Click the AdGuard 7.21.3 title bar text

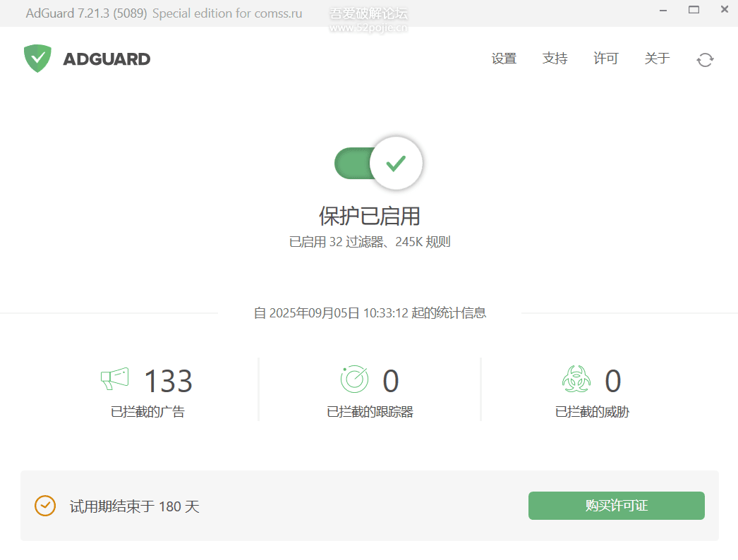[164, 13]
